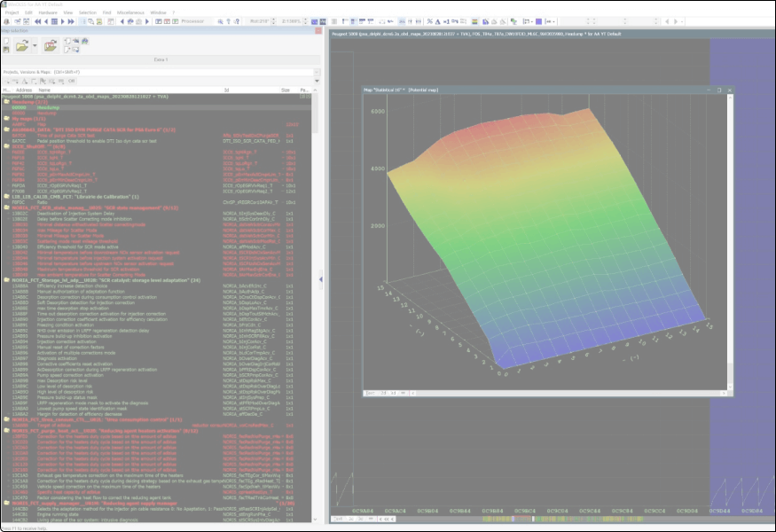Sort the map list by Address column

tap(24, 90)
